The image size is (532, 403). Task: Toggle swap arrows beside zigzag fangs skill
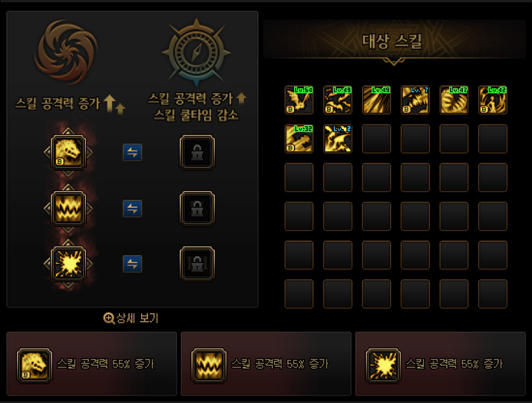(x=132, y=208)
